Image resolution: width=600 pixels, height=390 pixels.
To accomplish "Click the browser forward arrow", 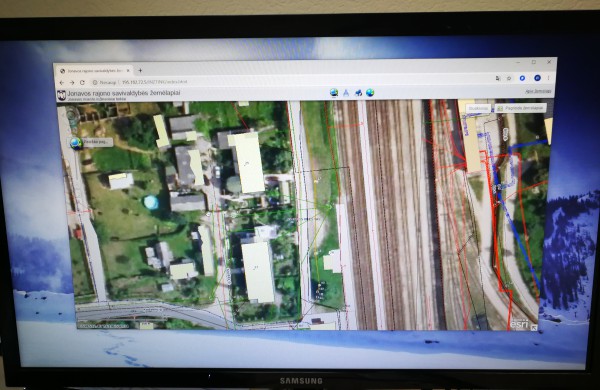I will 72,82.
